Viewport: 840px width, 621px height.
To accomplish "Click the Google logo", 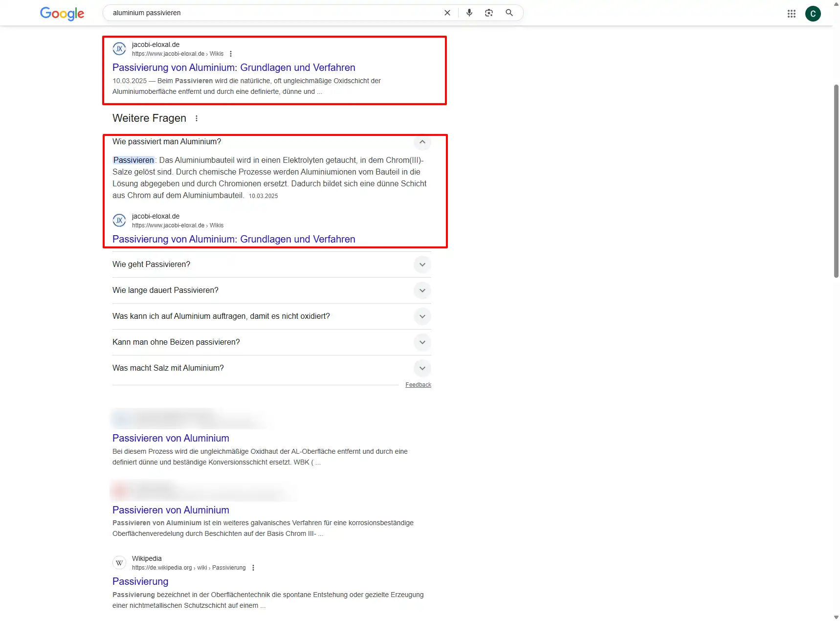I will click(x=62, y=13).
